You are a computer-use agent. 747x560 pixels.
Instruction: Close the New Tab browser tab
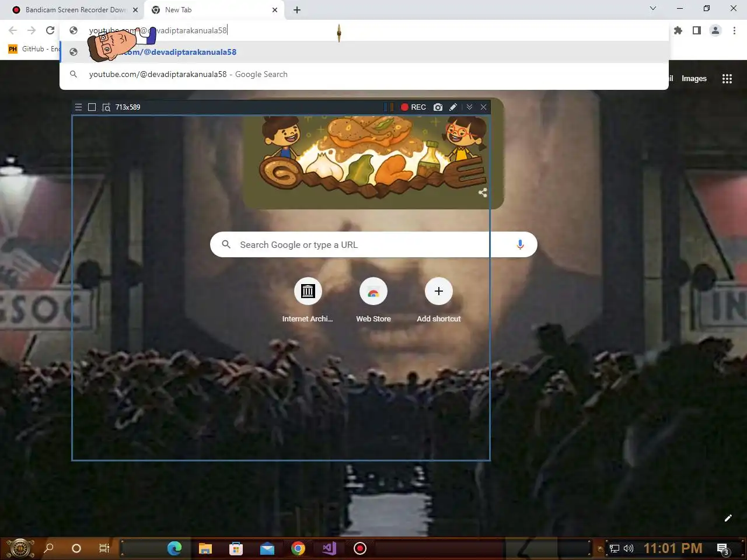click(275, 10)
